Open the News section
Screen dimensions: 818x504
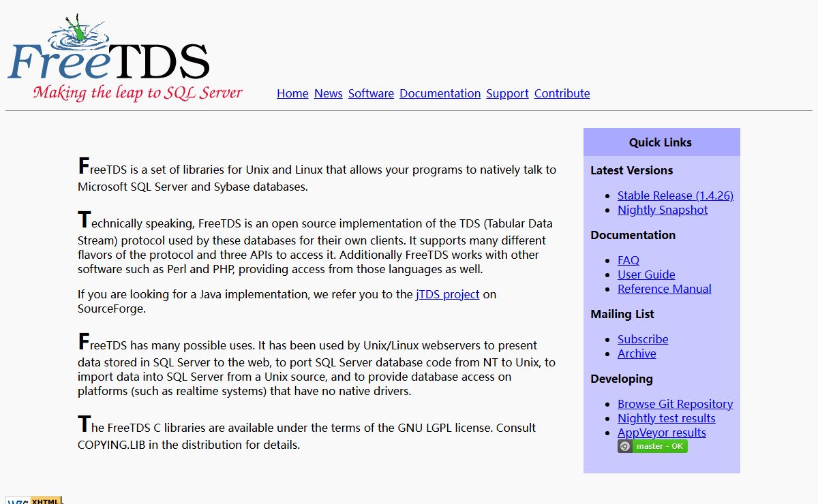point(329,93)
